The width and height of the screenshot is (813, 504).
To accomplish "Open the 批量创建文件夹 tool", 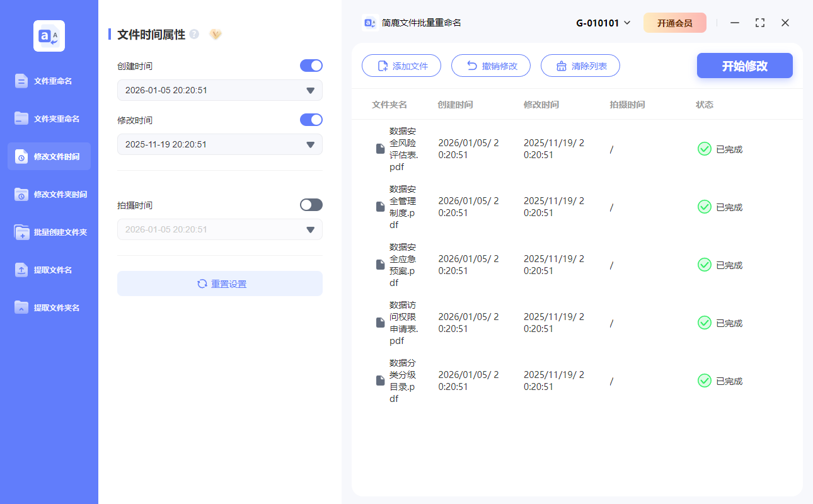I will pos(49,232).
